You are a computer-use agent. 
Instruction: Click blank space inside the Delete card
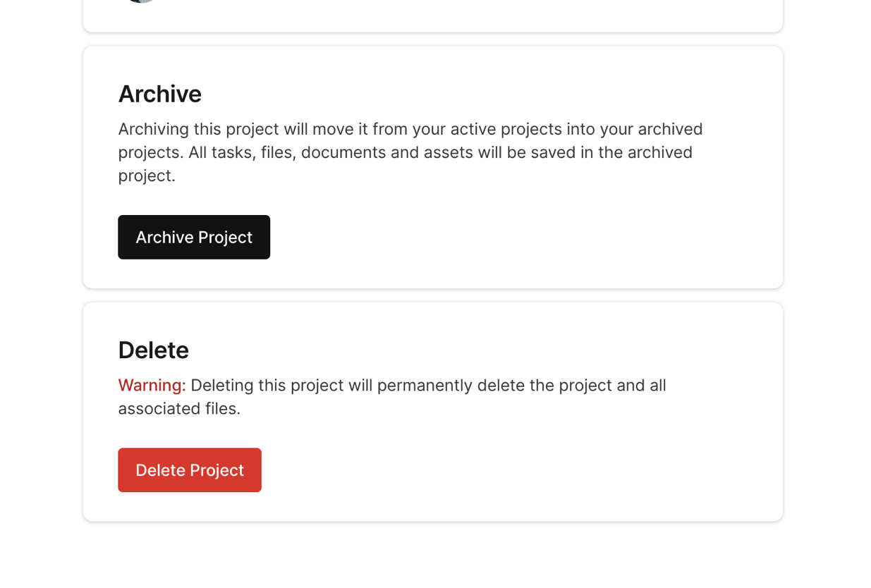(x=529, y=469)
